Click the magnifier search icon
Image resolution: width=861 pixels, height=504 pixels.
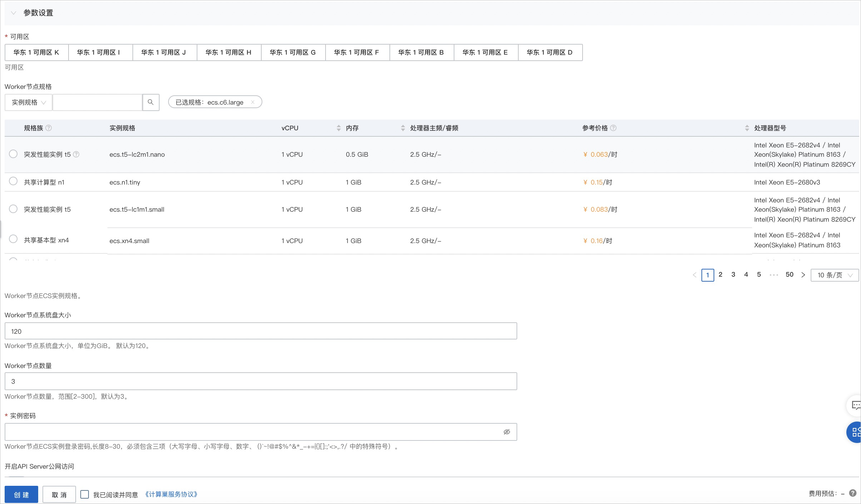tap(151, 102)
